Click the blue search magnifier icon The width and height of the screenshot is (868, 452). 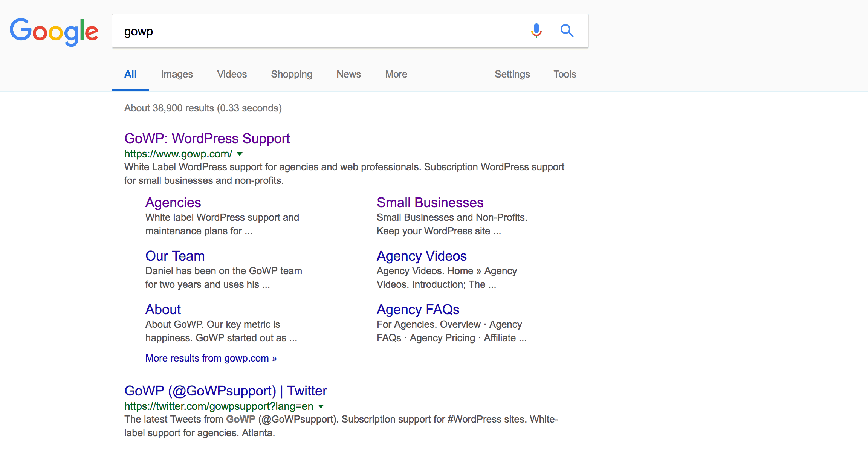pos(567,31)
